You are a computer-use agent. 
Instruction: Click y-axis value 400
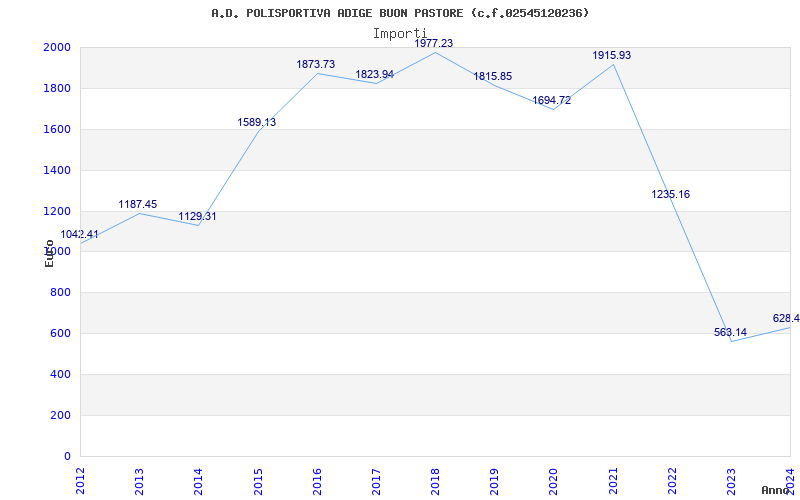pyautogui.click(x=61, y=374)
